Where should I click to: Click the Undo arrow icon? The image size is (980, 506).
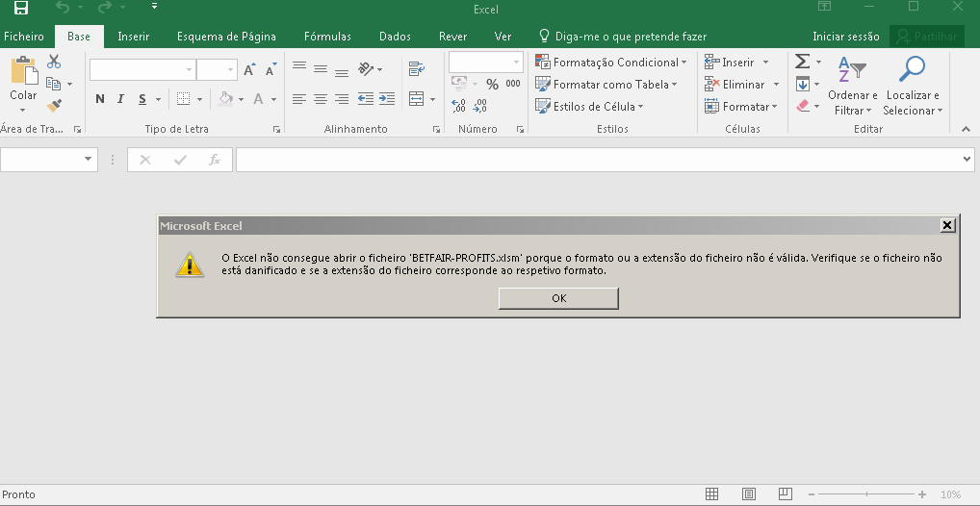tap(63, 8)
